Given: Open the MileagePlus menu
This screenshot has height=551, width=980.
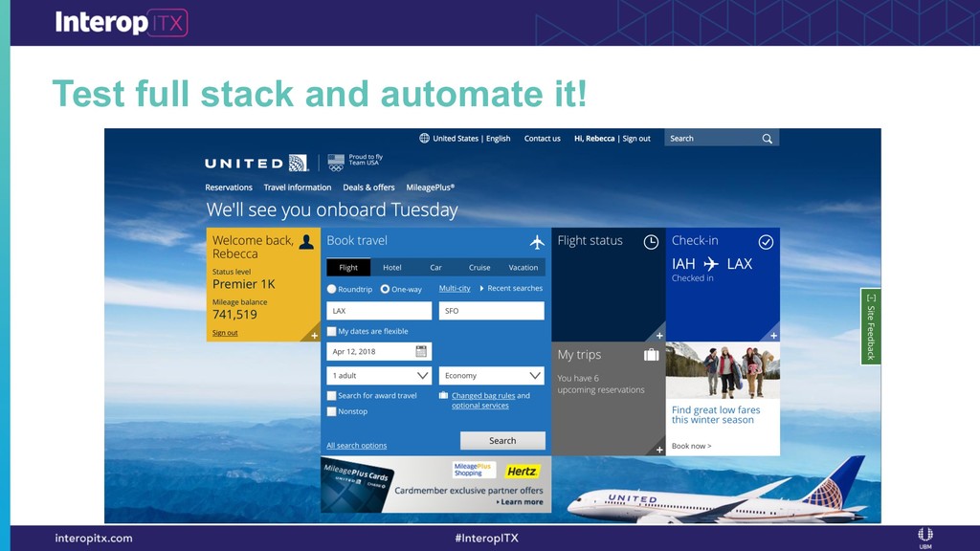Looking at the screenshot, I should click(431, 187).
